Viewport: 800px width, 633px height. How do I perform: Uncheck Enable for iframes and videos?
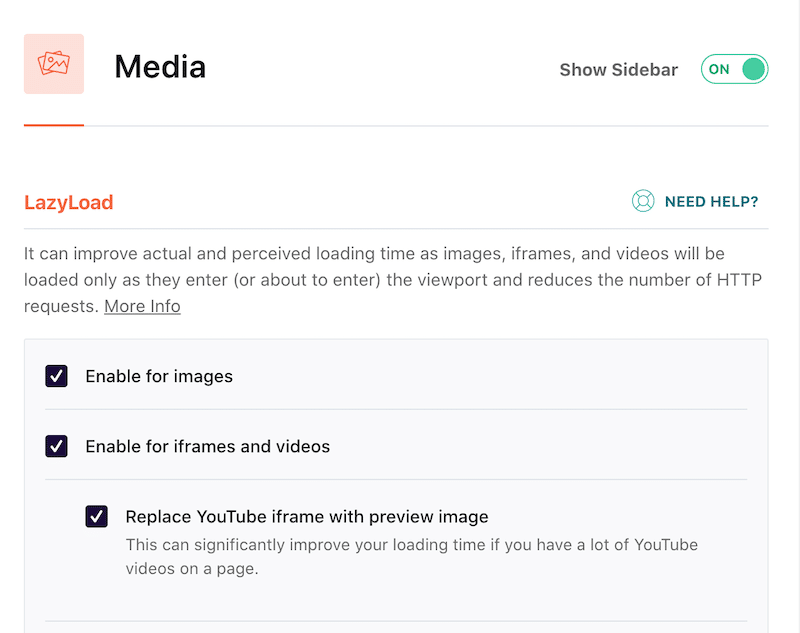click(57, 447)
